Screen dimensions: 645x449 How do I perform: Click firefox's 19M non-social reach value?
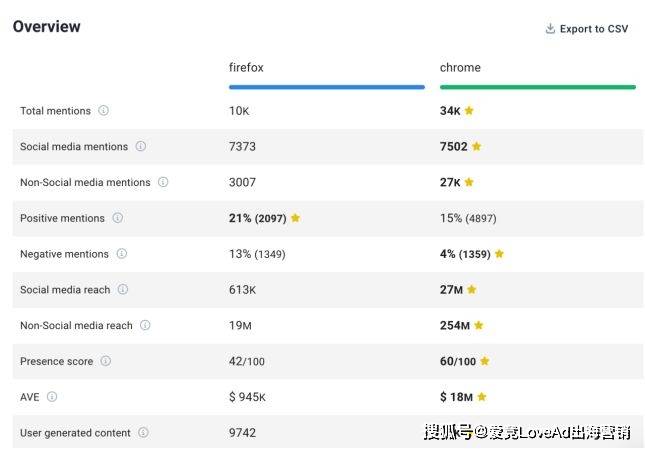240,325
